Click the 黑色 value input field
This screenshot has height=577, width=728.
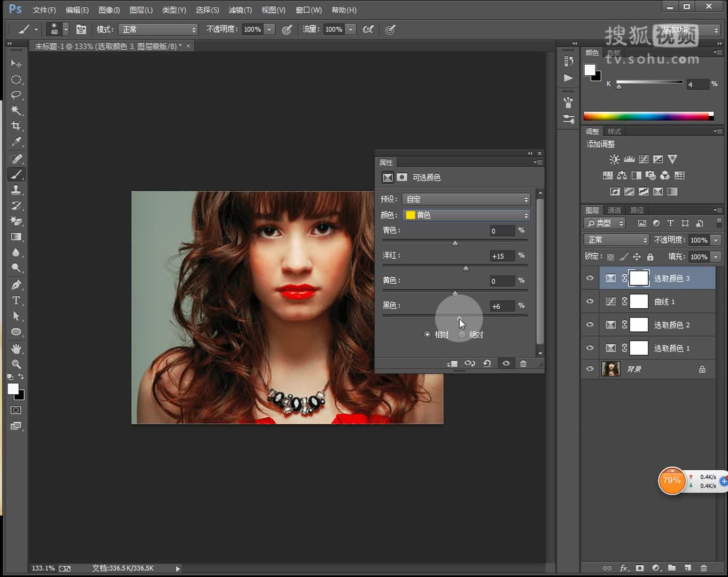pos(502,306)
